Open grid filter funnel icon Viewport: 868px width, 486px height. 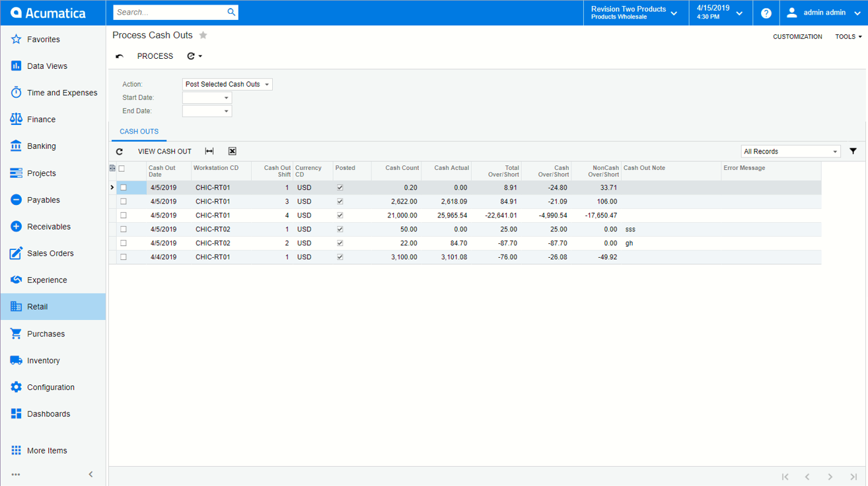click(x=853, y=151)
